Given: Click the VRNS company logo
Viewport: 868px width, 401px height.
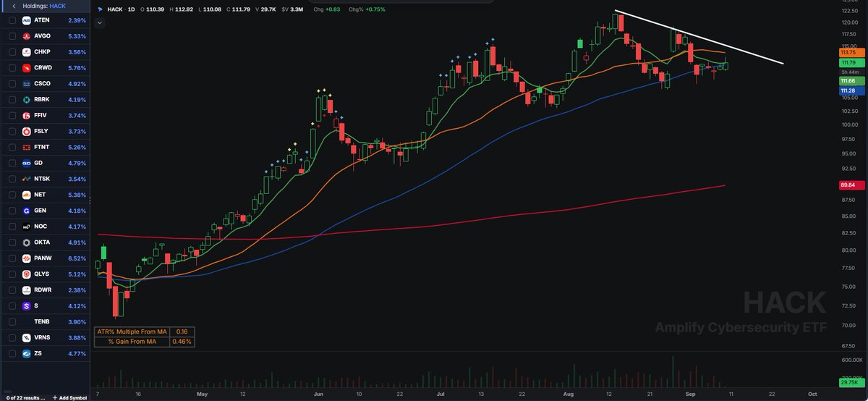Looking at the screenshot, I should point(26,338).
